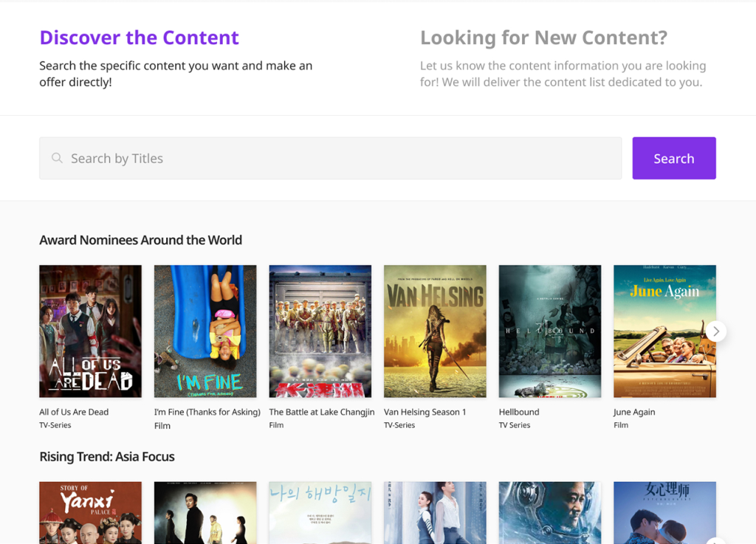Click TV-Series label under All of Us Are Dead
756x544 pixels.
(x=55, y=425)
